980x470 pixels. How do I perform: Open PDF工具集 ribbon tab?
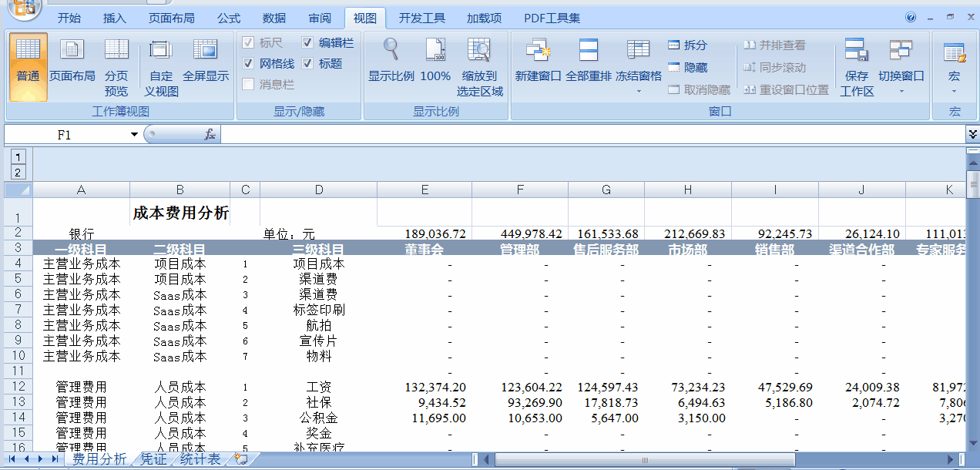click(x=552, y=18)
